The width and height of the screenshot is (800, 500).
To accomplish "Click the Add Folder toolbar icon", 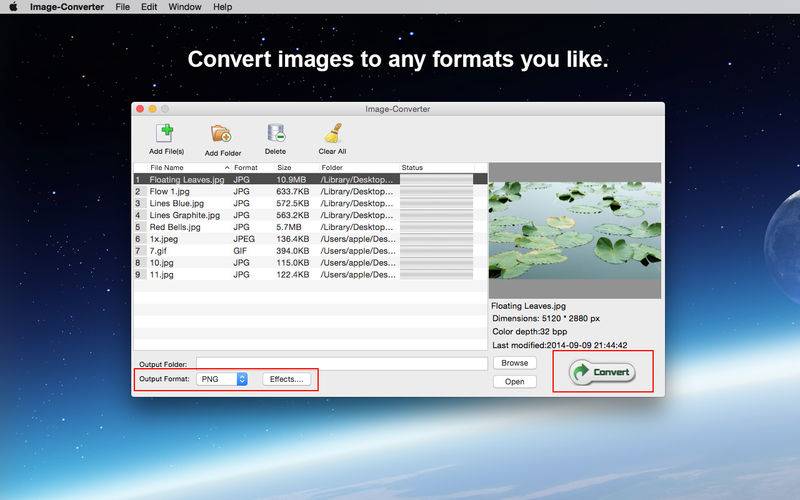I will 222,134.
